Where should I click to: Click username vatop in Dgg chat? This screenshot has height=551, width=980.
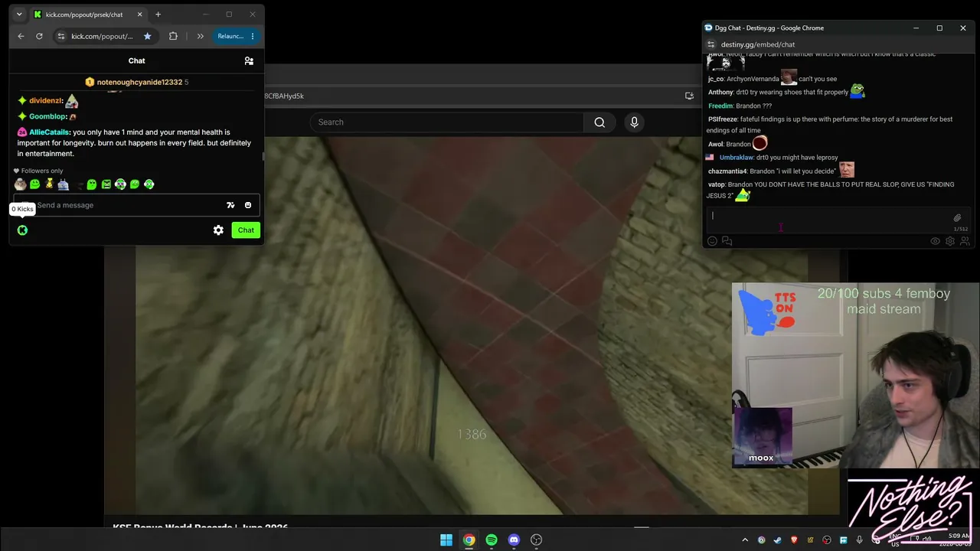tap(716, 184)
